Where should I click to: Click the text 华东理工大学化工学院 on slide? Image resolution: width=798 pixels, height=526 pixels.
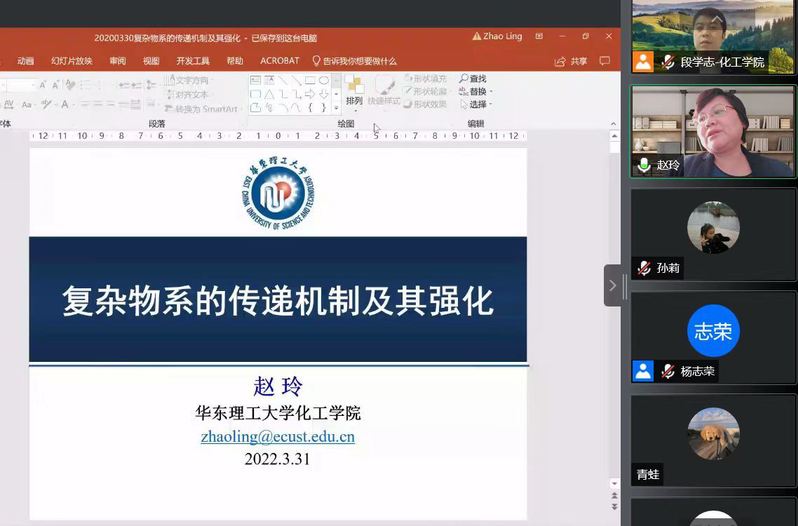[x=278, y=413]
